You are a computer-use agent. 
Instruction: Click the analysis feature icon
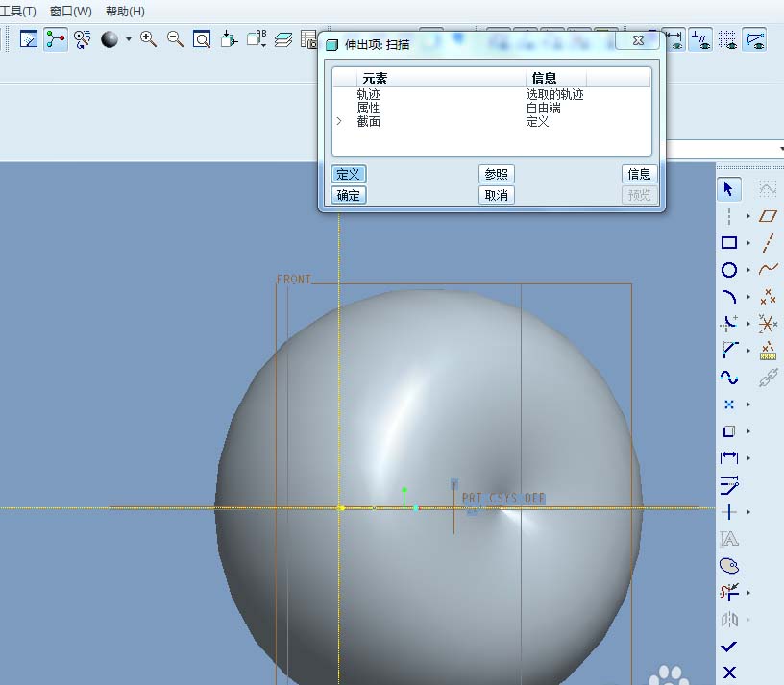point(768,351)
